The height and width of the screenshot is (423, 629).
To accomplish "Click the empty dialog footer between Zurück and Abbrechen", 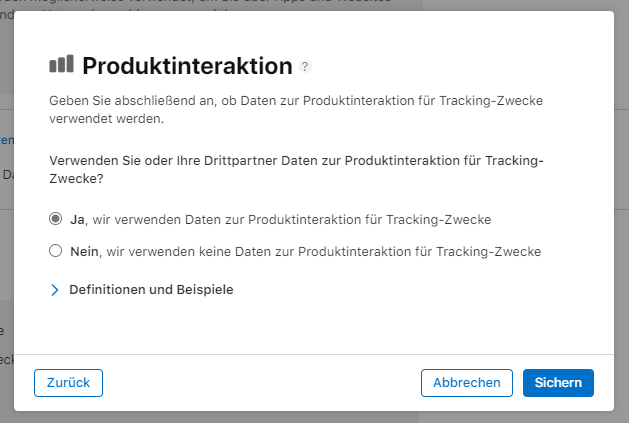I will click(260, 382).
